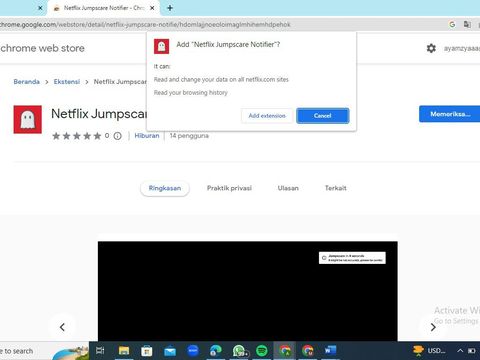Switch to the Ulasan tab
The image size is (480, 360).
[288, 188]
